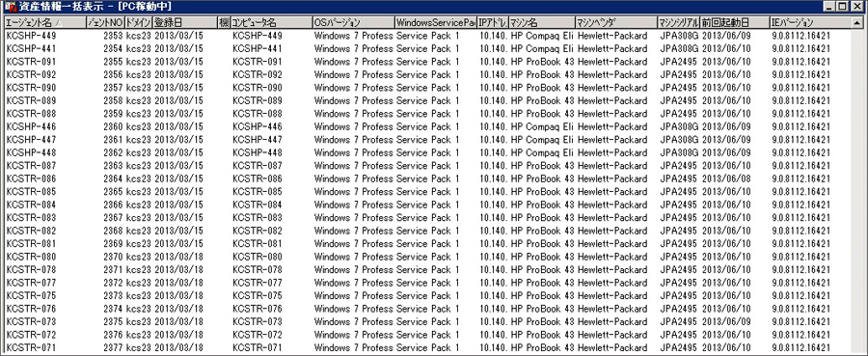Click OS version in KCSTR-078 row

353,269
